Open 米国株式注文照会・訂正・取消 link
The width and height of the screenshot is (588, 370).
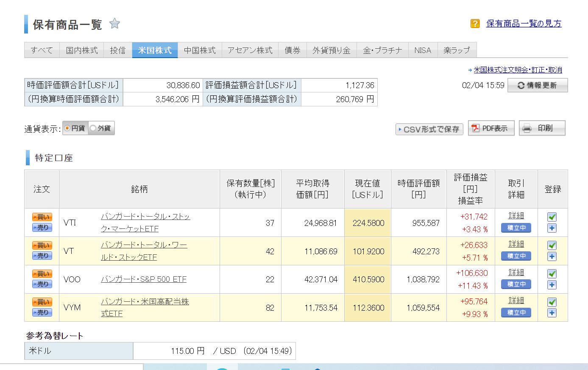tap(518, 70)
